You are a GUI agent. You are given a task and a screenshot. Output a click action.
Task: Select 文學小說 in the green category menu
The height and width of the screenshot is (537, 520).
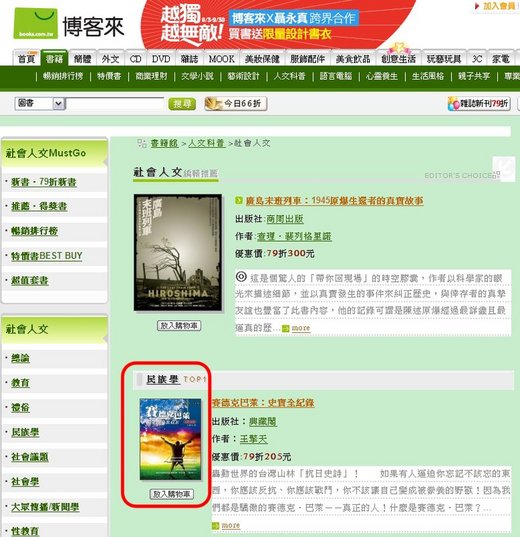click(x=197, y=76)
